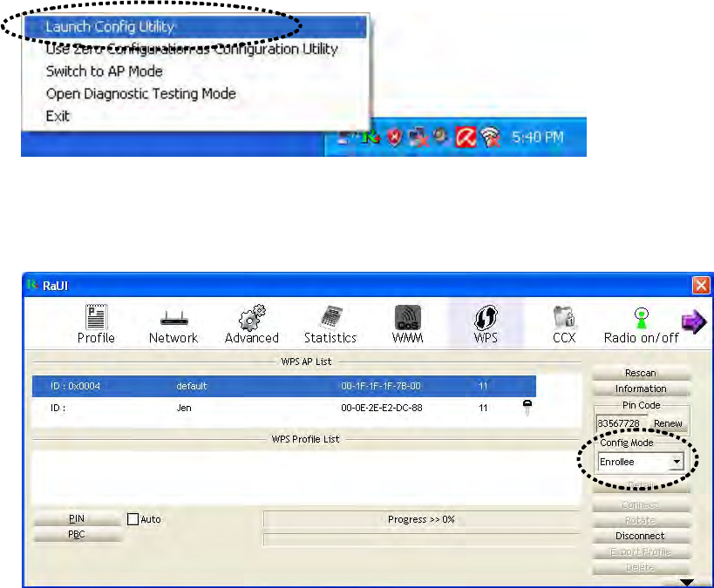
Task: Click the dimmed Delete button
Action: 641,567
